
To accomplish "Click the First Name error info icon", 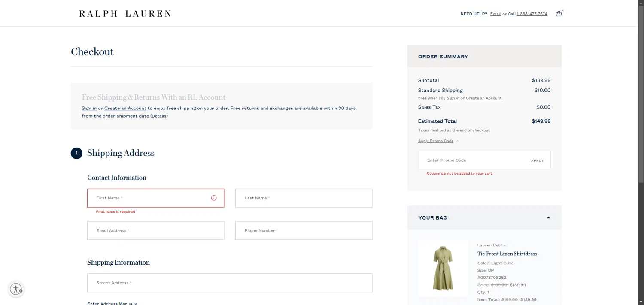I will coord(214,198).
